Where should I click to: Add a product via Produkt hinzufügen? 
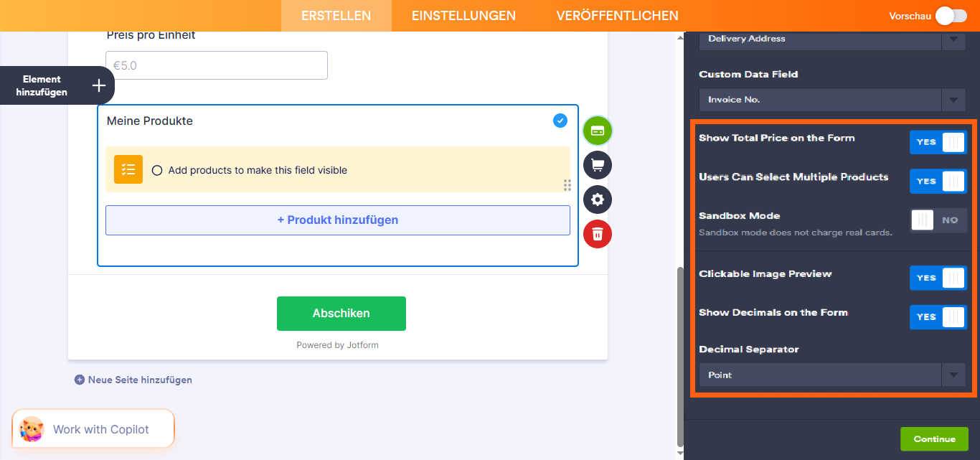click(x=337, y=220)
